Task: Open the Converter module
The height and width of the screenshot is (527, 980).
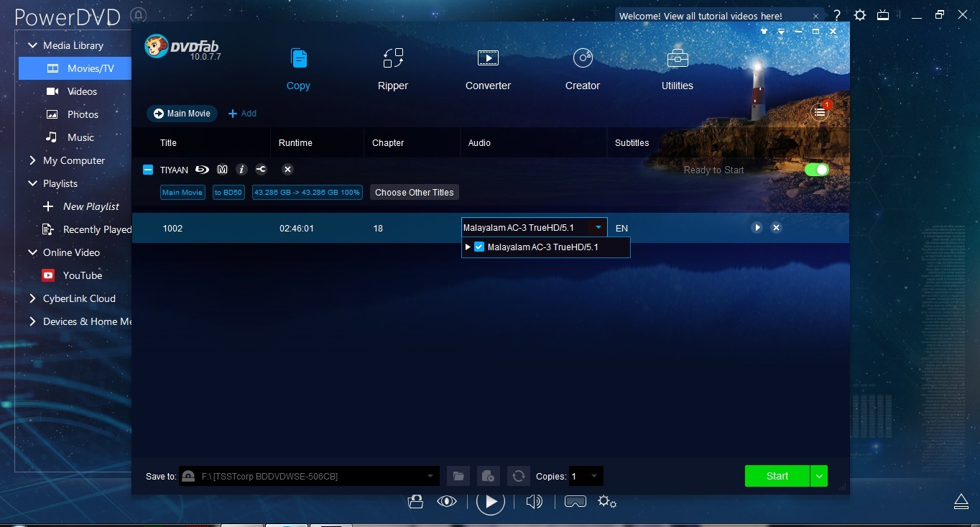Action: click(488, 69)
